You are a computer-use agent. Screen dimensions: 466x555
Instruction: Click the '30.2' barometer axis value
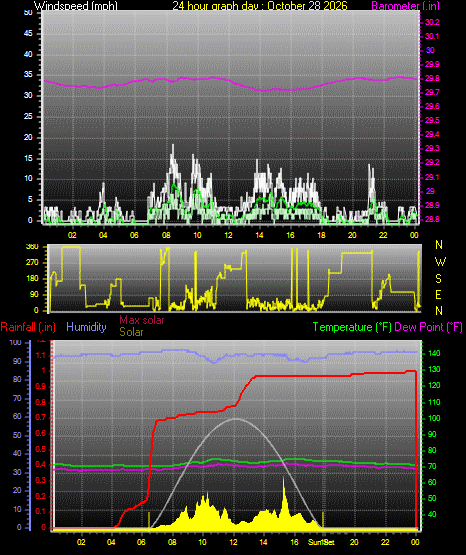tap(432, 22)
